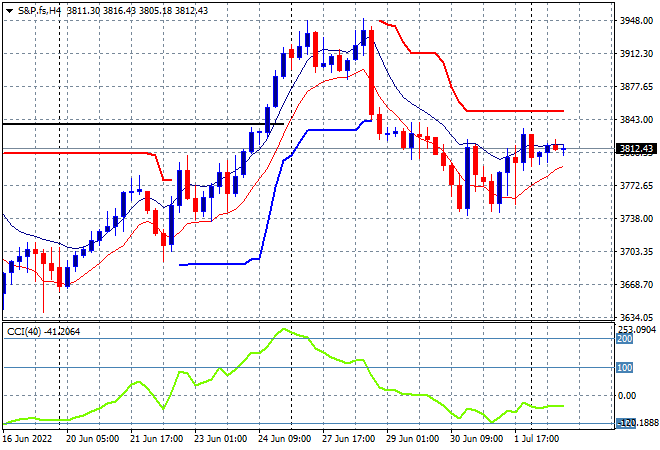
Task: Click the 3948.00 price scale label
Action: pos(636,21)
